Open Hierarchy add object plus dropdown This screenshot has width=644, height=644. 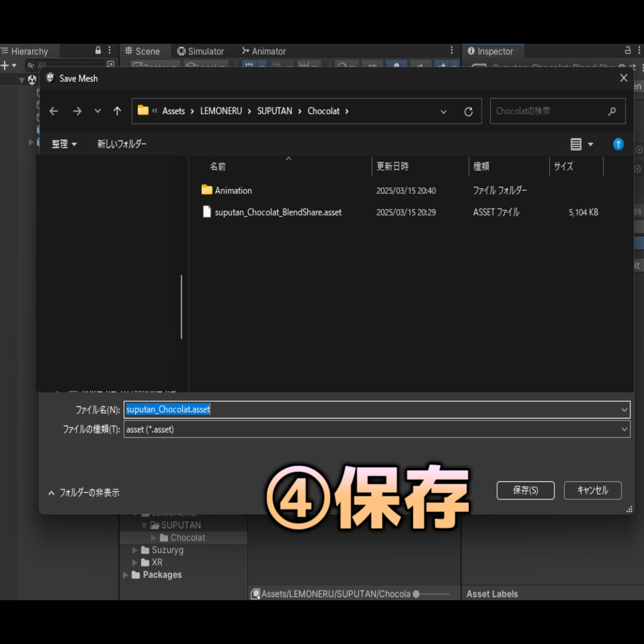pos(8,65)
